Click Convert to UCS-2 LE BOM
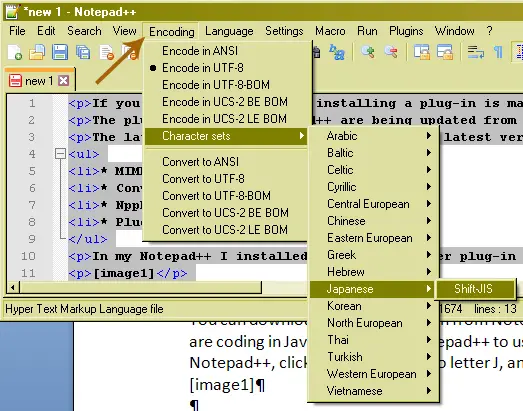The width and height of the screenshot is (523, 411). (x=226, y=230)
